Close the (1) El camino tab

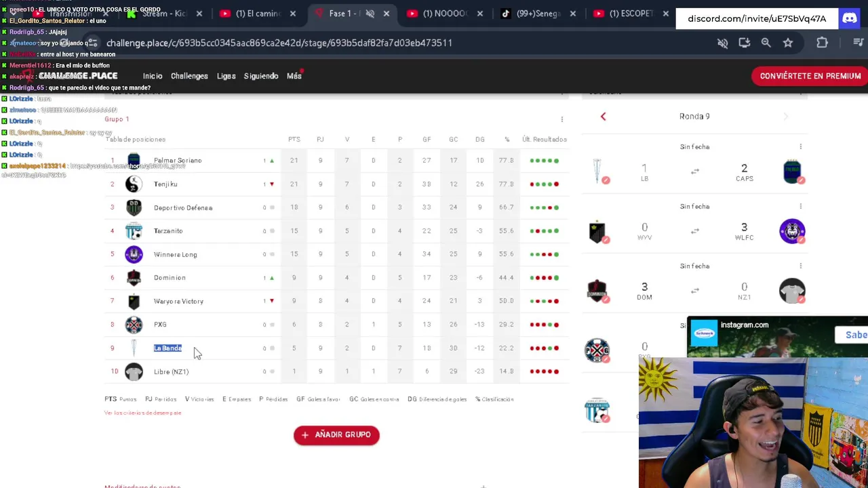click(293, 14)
